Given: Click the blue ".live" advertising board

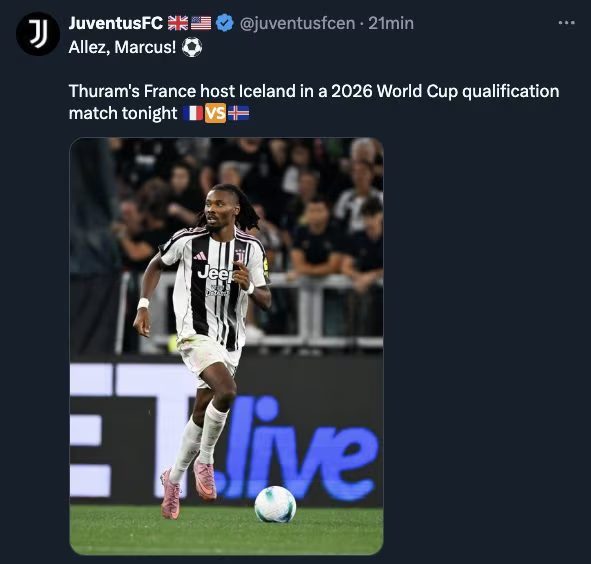Looking at the screenshot, I should click(300, 449).
